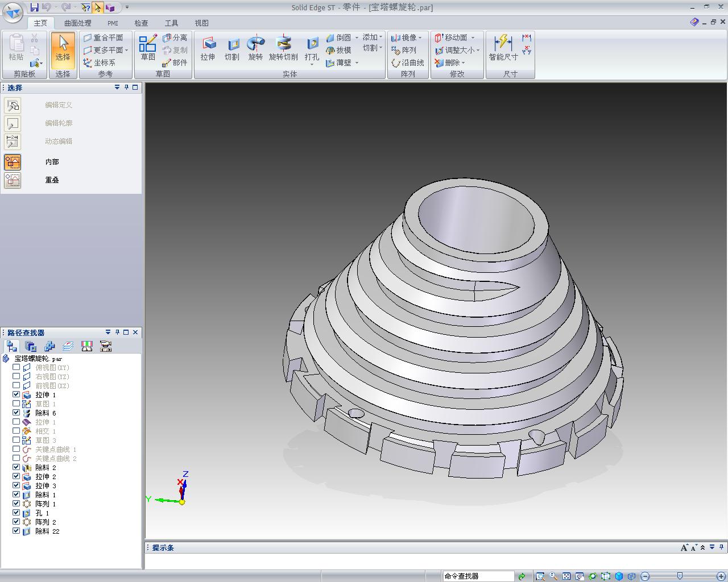Open the Sensors tab icon in PathFinder
The height and width of the screenshot is (582, 728).
(x=87, y=346)
